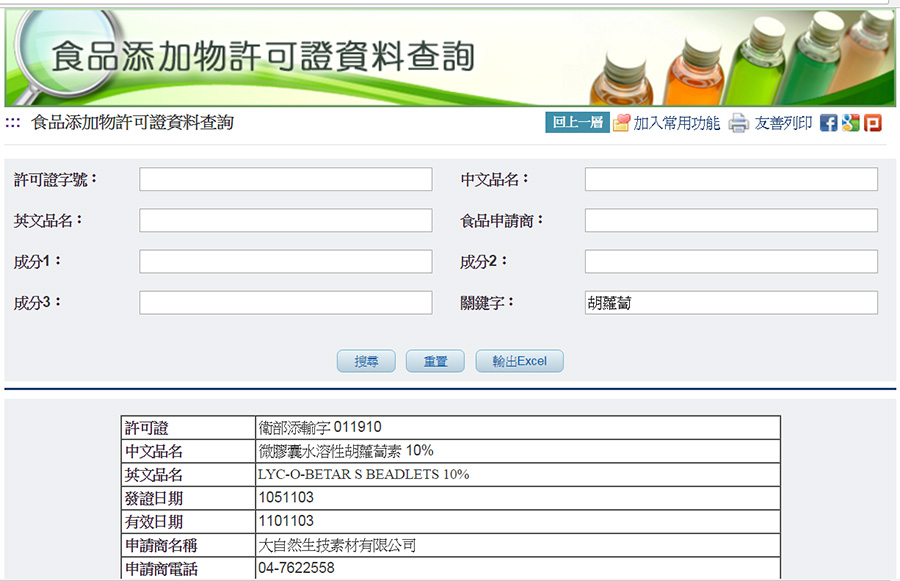900x581 pixels.
Task: Click the printer icon
Action: pos(739,124)
